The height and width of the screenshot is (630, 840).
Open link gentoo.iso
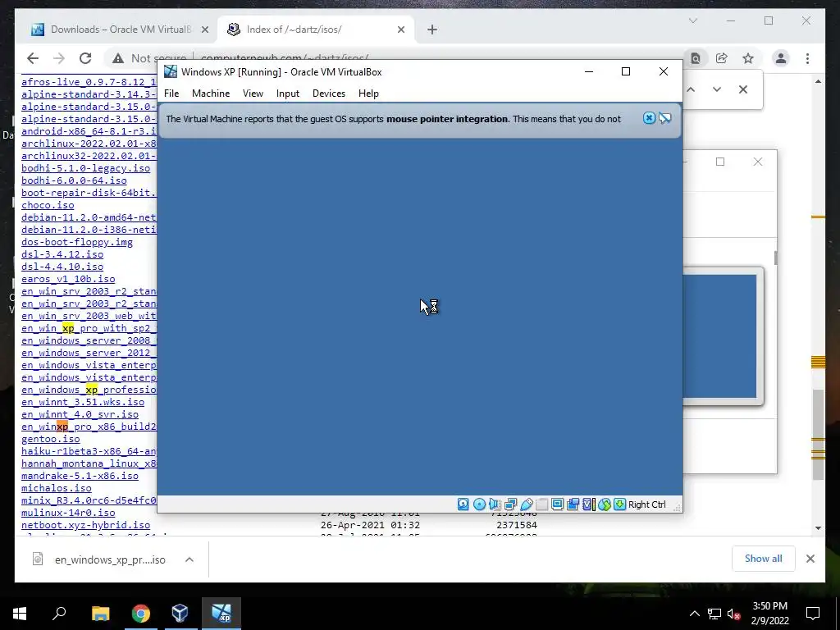click(x=50, y=440)
